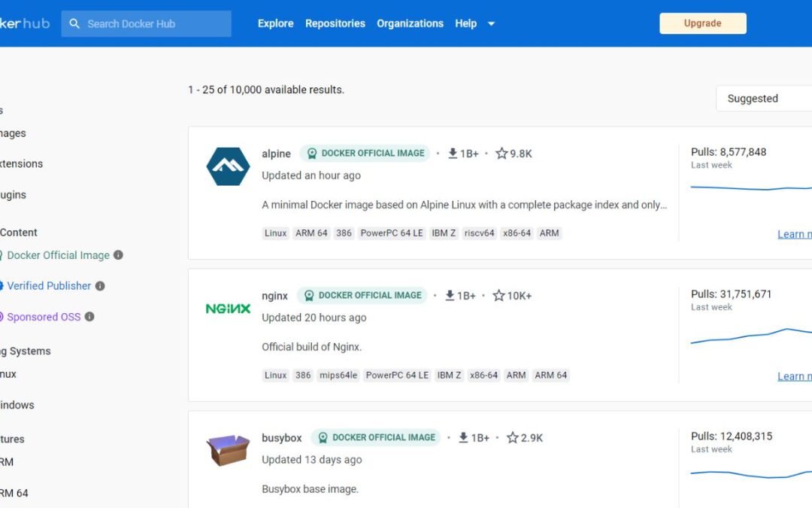Click the nginx star rating icon
The image size is (812, 508).
tap(498, 296)
